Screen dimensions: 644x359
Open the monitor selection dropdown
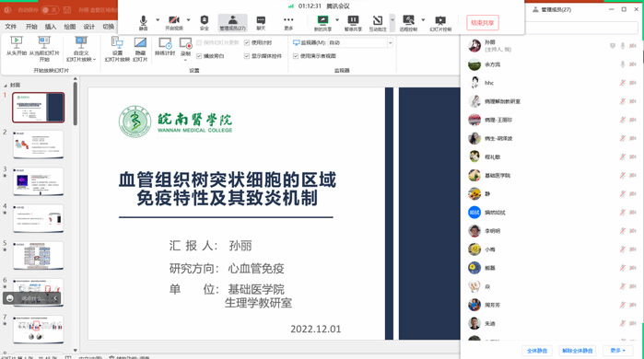(360, 42)
